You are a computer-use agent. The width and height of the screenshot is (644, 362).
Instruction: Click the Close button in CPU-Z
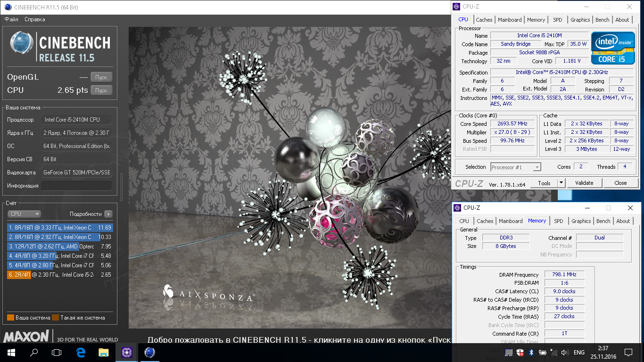click(x=620, y=183)
